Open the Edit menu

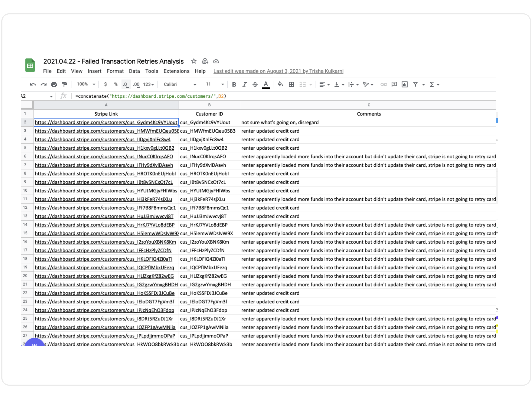(61, 71)
